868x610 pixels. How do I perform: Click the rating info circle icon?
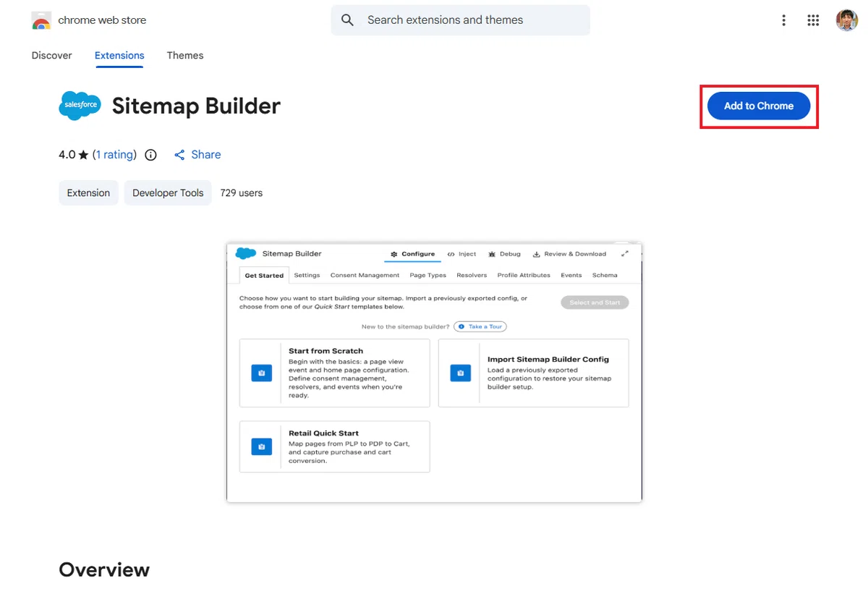click(x=150, y=155)
